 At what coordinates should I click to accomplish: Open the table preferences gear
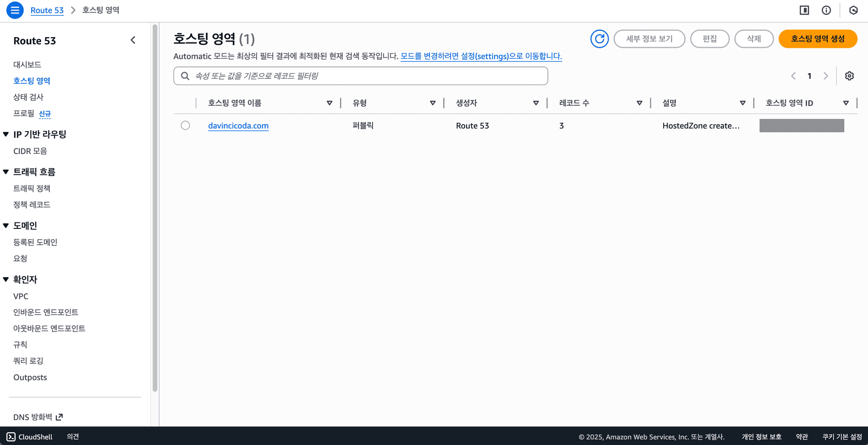(x=849, y=76)
